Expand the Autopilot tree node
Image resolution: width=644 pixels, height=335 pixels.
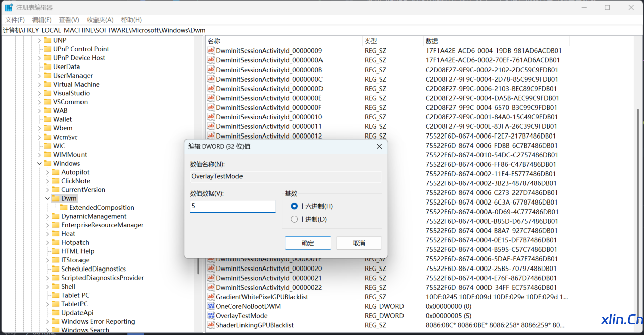coord(47,172)
